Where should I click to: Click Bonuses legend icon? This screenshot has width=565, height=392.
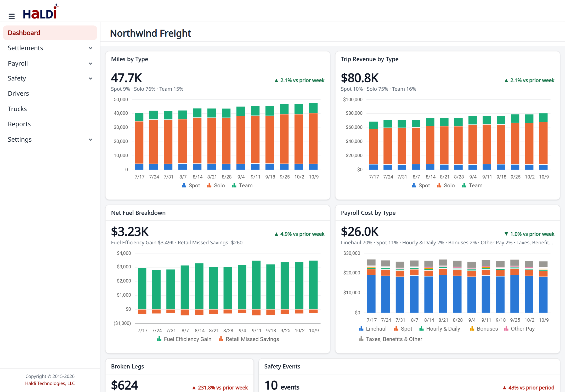tap(472, 328)
